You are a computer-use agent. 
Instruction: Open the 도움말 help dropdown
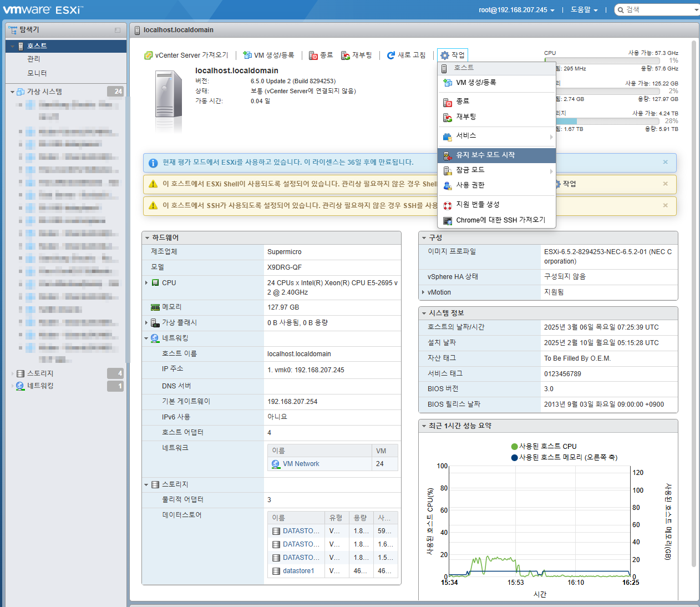(584, 10)
